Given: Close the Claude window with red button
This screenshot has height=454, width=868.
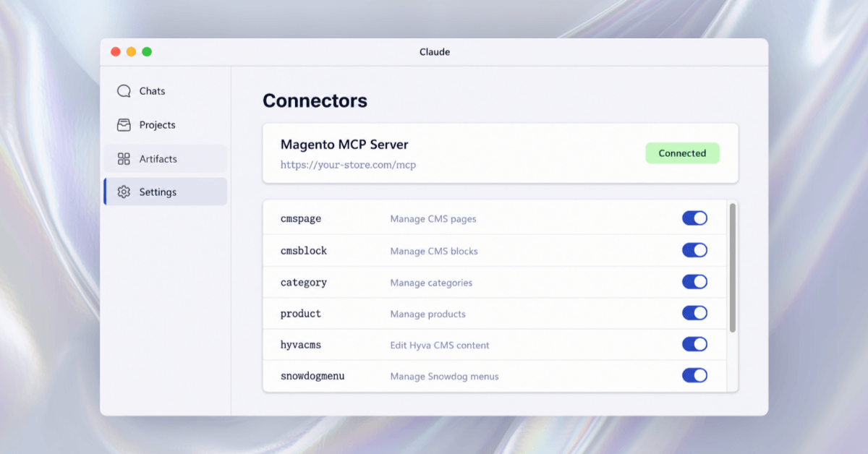Looking at the screenshot, I should [116, 51].
